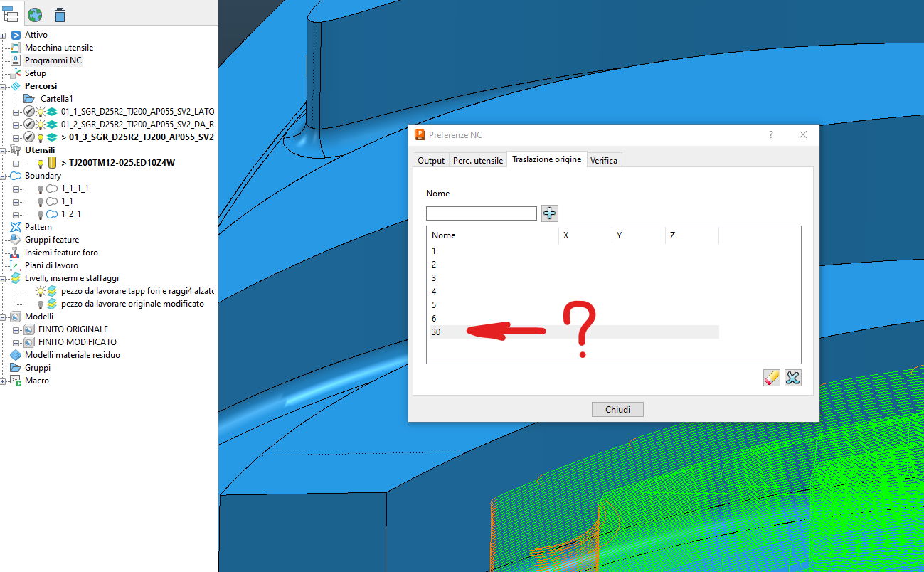The height and width of the screenshot is (572, 924).
Task: Click the Macchina utensile icon
Action: click(16, 48)
